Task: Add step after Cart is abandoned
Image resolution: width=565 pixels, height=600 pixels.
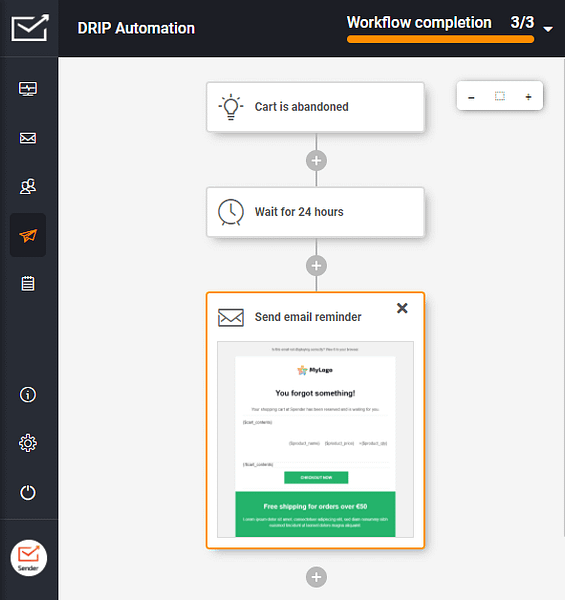Action: click(x=316, y=161)
